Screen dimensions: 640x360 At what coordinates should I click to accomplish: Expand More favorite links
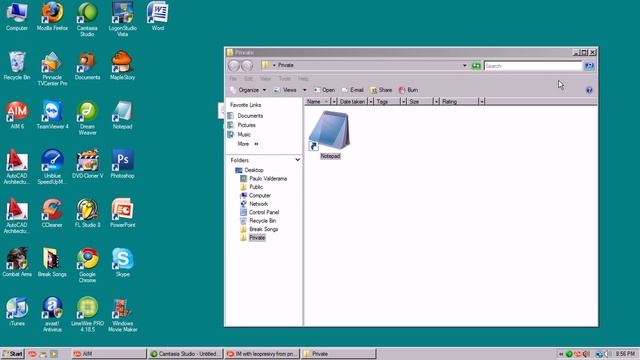248,144
